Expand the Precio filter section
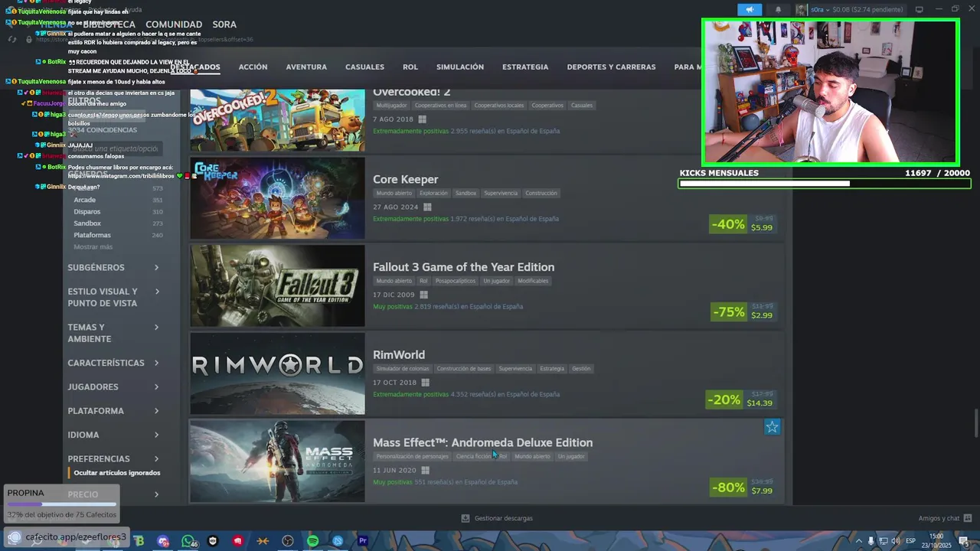 [113, 494]
